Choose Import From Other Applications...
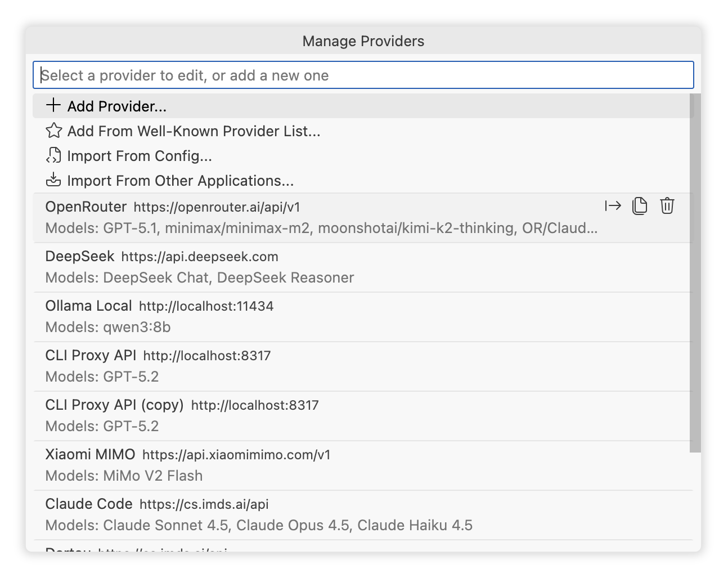728x582 pixels. [363, 180]
